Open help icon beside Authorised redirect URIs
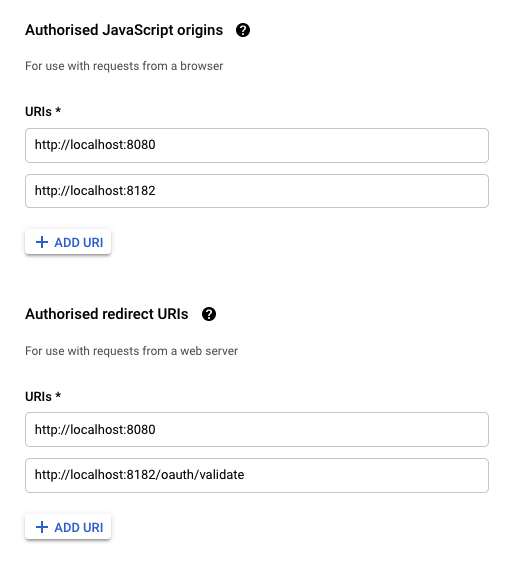This screenshot has width=519, height=562. coord(209,314)
